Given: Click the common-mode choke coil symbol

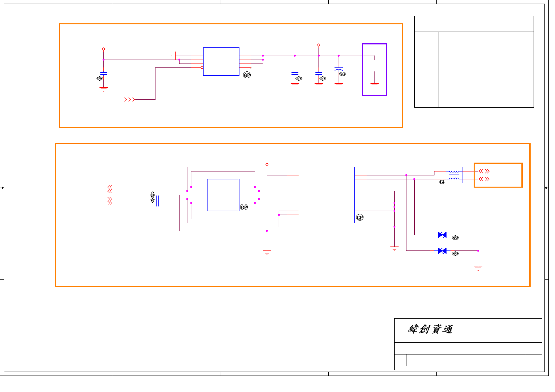Looking at the screenshot, I should [454, 175].
